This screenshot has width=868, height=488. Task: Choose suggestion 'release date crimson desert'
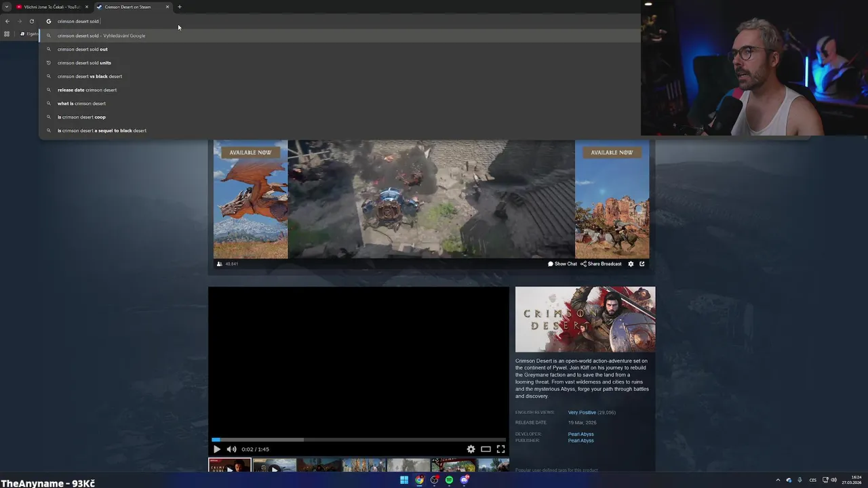point(339,89)
